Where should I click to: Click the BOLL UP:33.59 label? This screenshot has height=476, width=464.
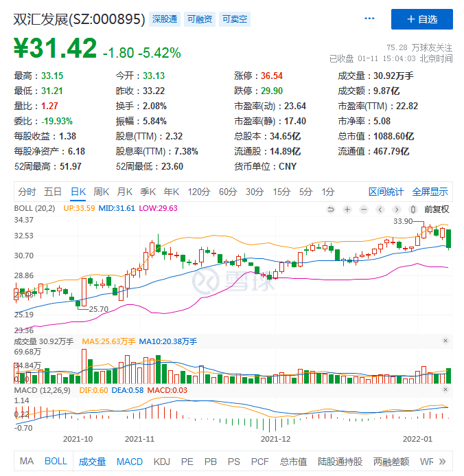pos(79,208)
